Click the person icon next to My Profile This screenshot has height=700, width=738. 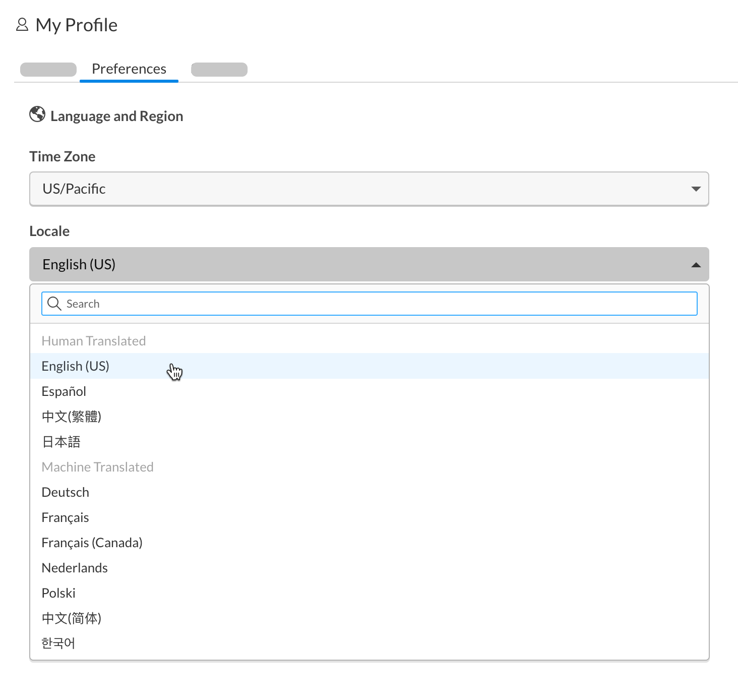(22, 24)
